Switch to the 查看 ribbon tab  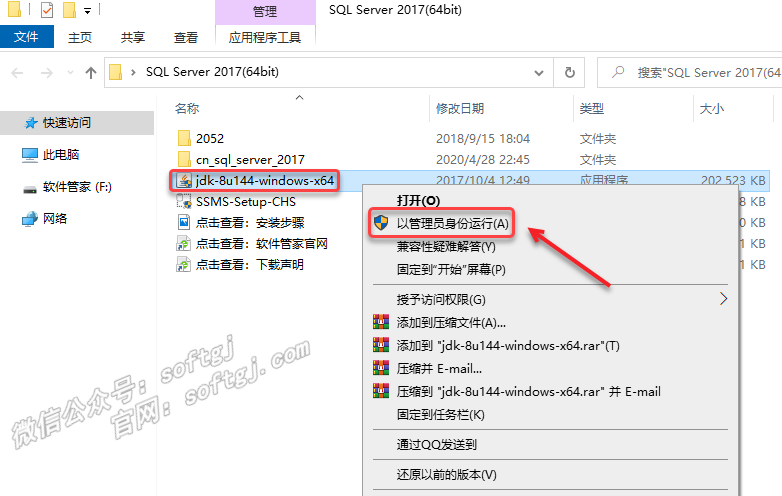click(x=186, y=37)
